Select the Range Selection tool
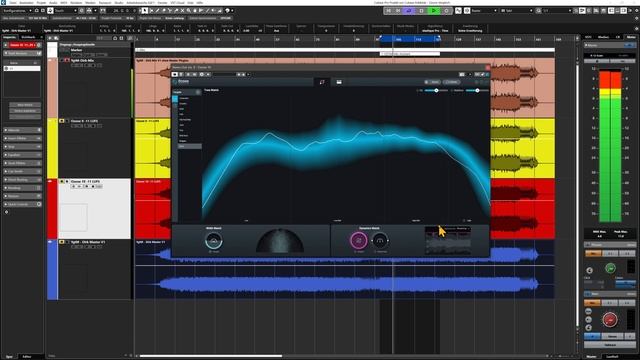Viewport: 640px width, 360px height. (151, 11)
